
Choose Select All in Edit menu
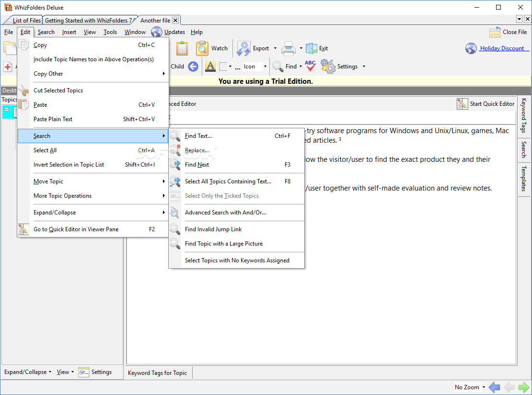(x=93, y=150)
